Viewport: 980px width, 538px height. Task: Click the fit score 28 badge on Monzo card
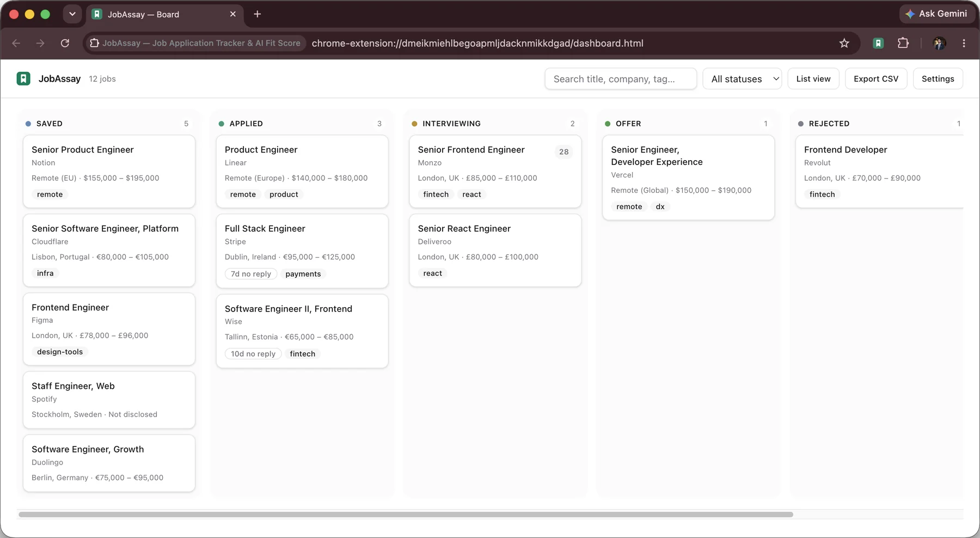[564, 152]
